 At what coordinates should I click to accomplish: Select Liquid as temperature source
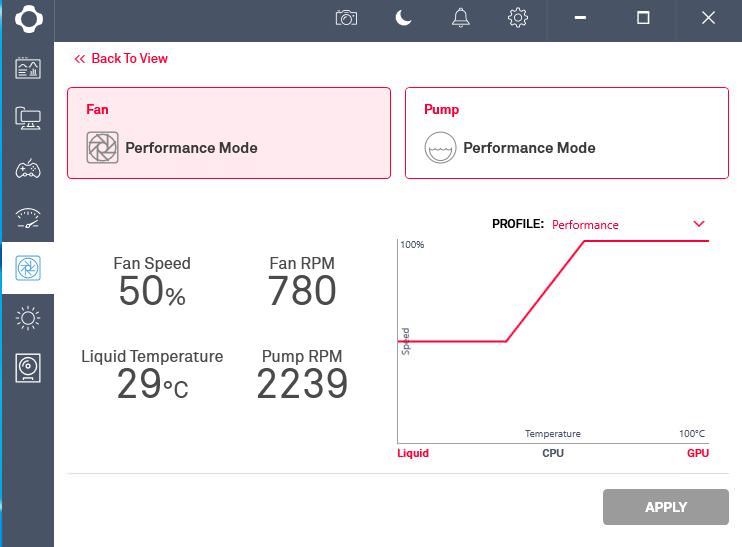[412, 453]
